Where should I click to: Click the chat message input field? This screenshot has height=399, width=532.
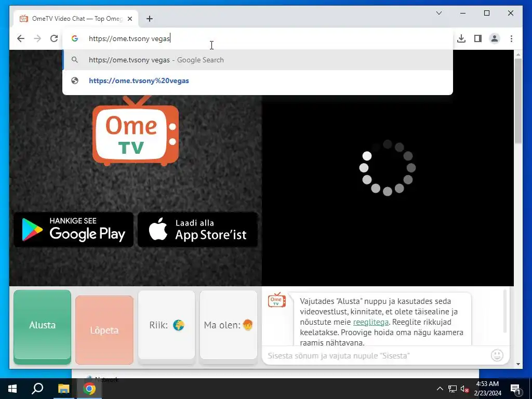coord(376,355)
